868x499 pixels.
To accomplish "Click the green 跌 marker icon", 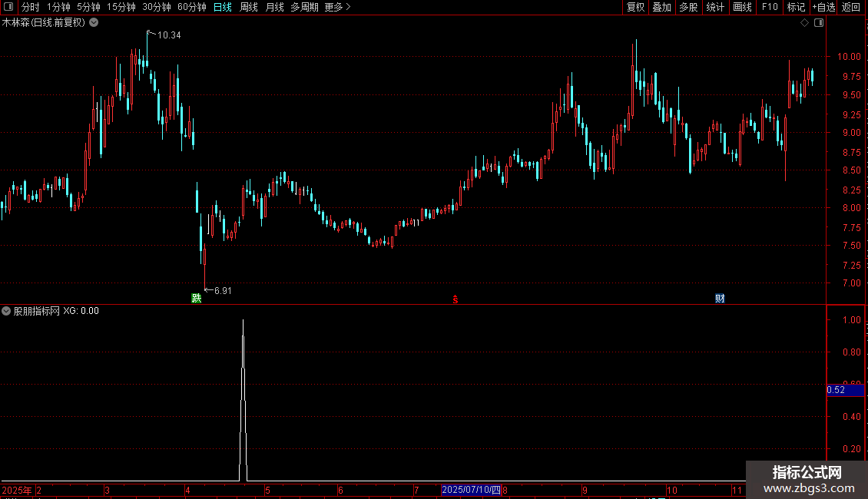I will pos(197,299).
